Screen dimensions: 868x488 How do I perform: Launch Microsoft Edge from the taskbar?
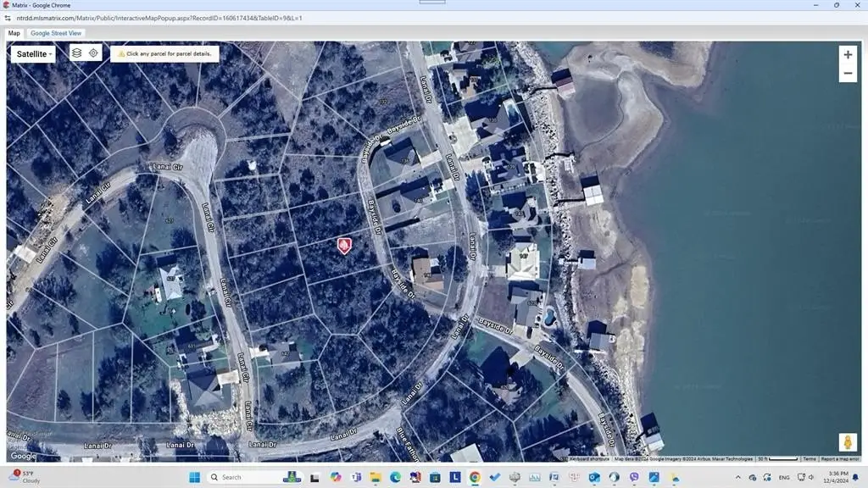(396, 476)
